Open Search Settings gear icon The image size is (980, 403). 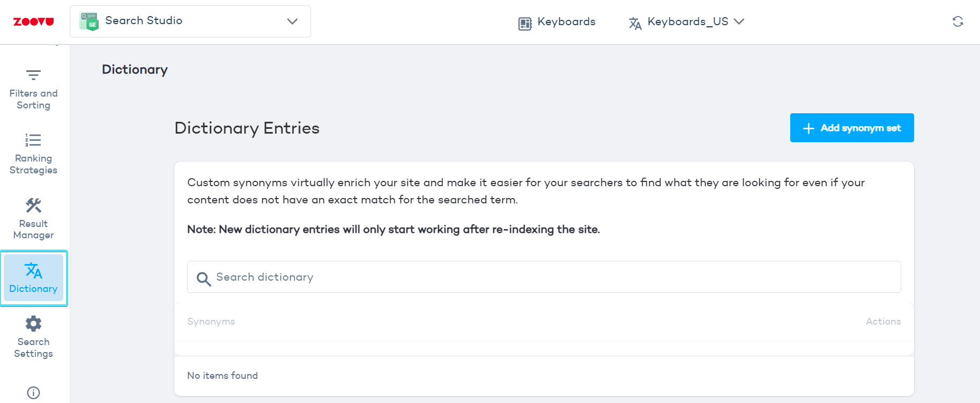(33, 324)
